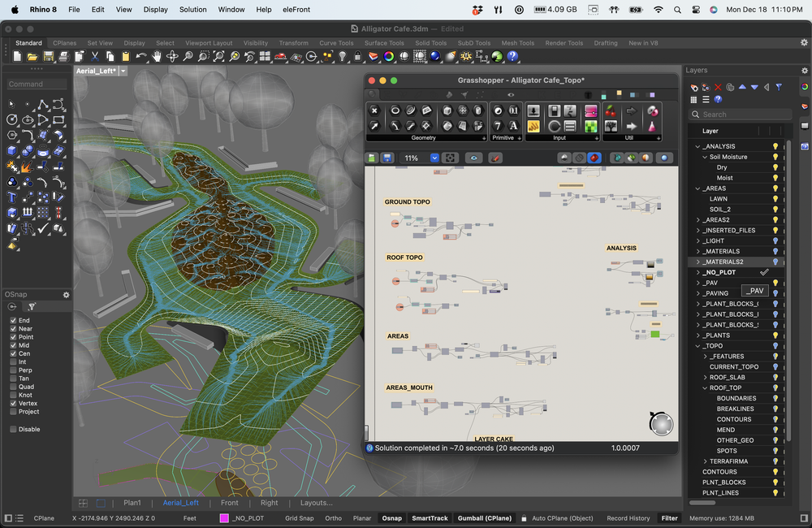Click the Save icon in Rhino's standard toolbar
Viewport: 812px width, 528px height.
pyautogui.click(x=48, y=56)
